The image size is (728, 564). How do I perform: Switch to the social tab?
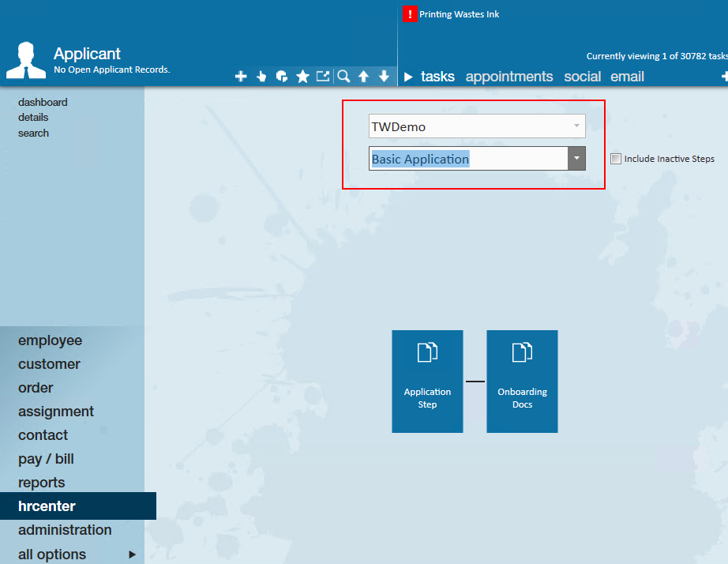click(x=582, y=77)
